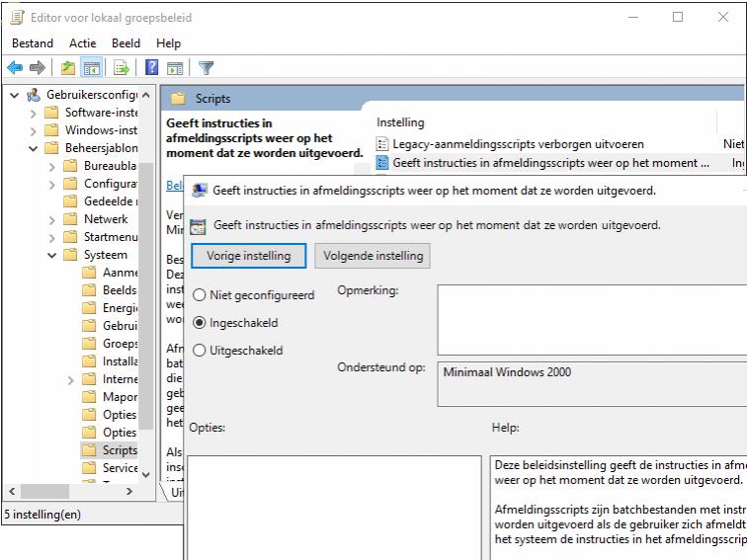Collapse the Systeem tree node
747x560 pixels.
tap(52, 255)
